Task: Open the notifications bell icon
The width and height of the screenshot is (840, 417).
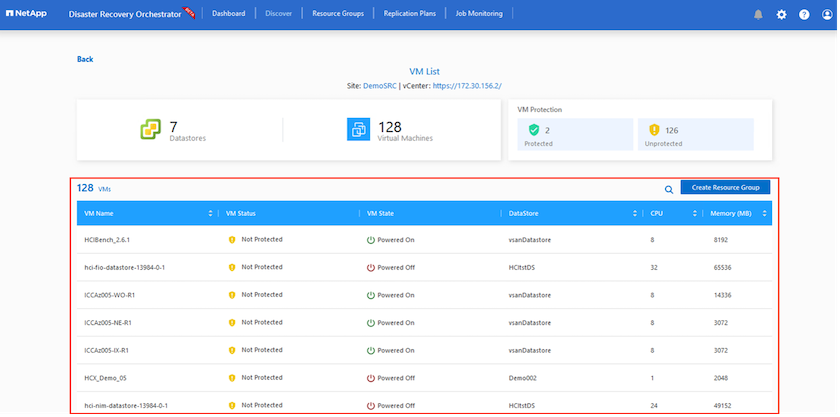Action: [758, 14]
